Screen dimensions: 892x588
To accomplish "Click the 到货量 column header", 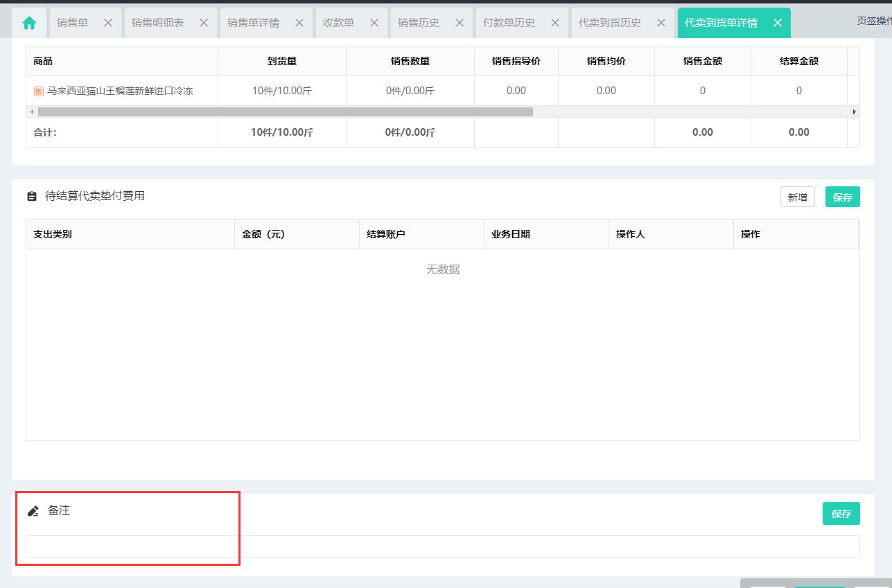I will click(282, 61).
